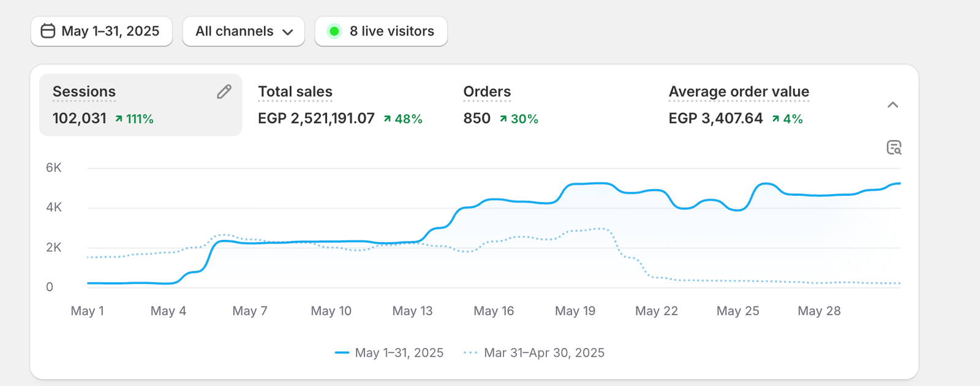Click the Sessions value 102,031
980x386 pixels.
click(x=80, y=119)
